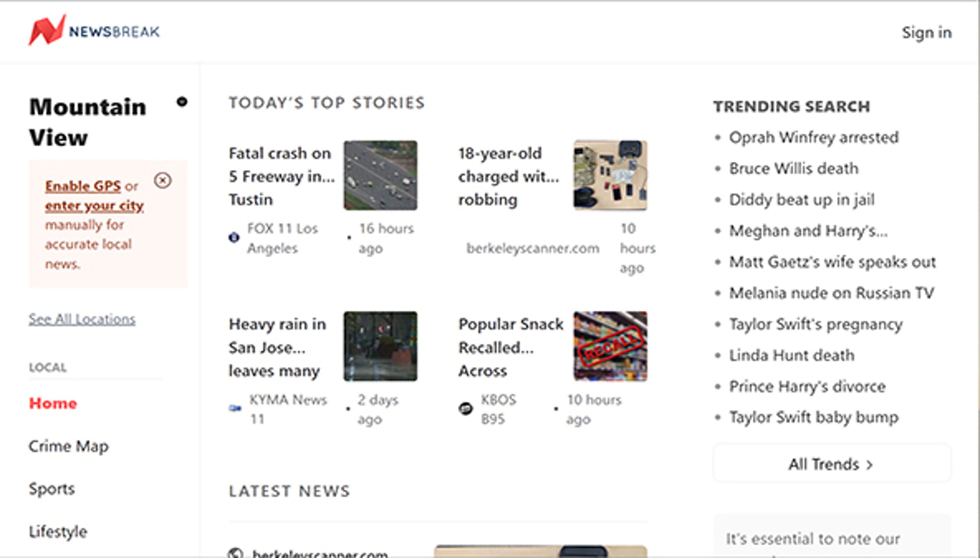
Task: Click the FOX 11 Los Angeles source icon
Action: [x=234, y=238]
